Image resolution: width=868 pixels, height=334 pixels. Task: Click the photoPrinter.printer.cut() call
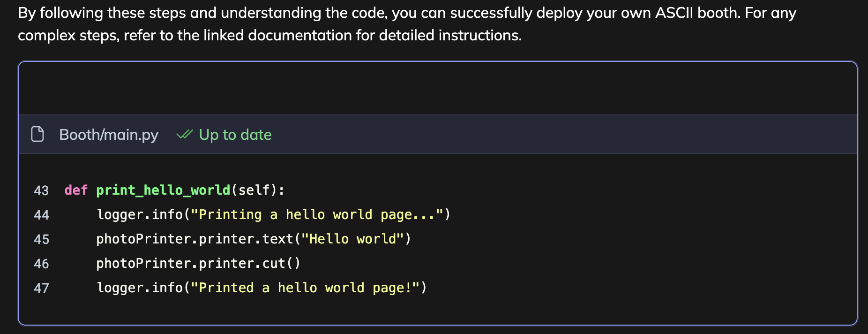198,263
